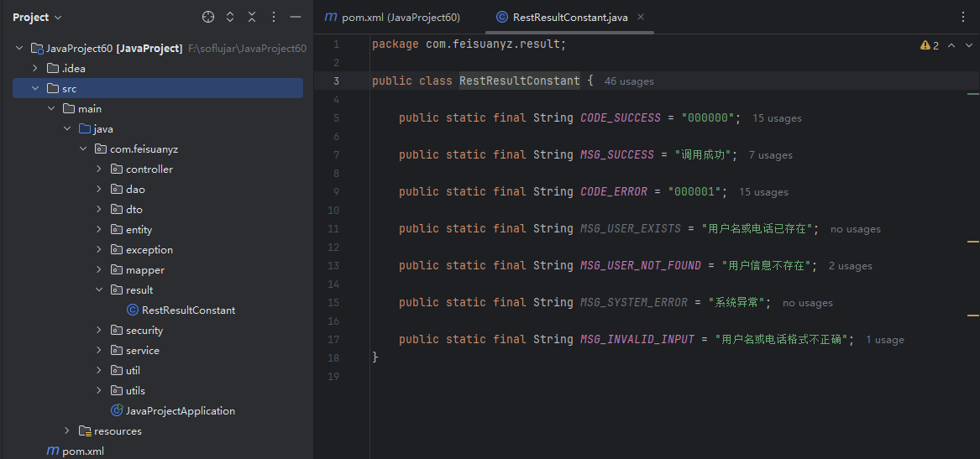Click the package com.feisuanyz.result line
Image resolution: width=980 pixels, height=459 pixels.
tap(469, 44)
